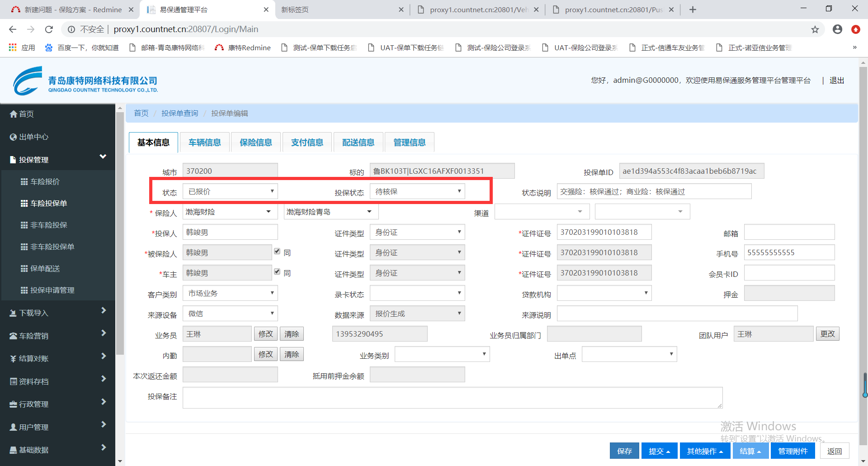Open the 客户类别 dropdown showing 市场业务
The width and height of the screenshot is (868, 466).
click(x=230, y=293)
